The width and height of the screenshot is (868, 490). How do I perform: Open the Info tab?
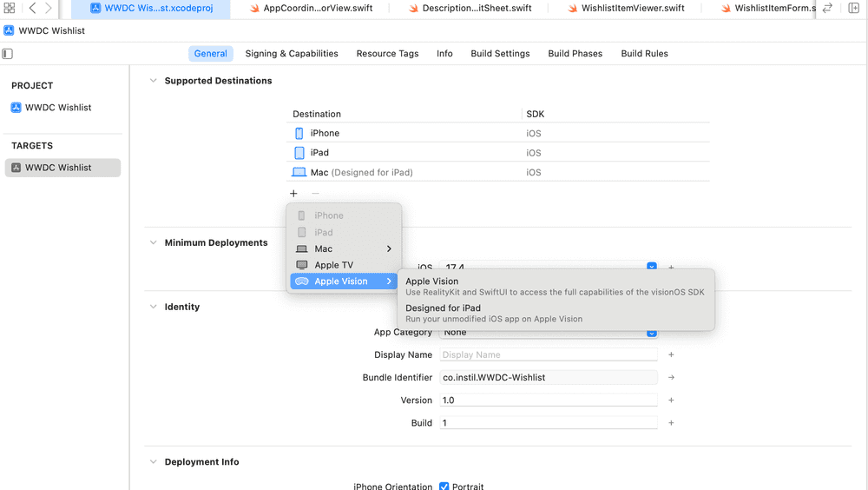[x=444, y=54]
